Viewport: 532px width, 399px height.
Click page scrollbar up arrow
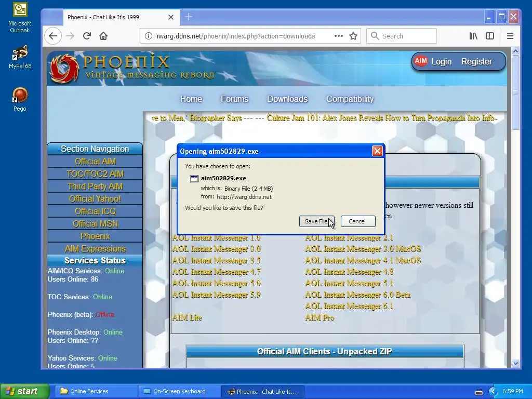[515, 51]
